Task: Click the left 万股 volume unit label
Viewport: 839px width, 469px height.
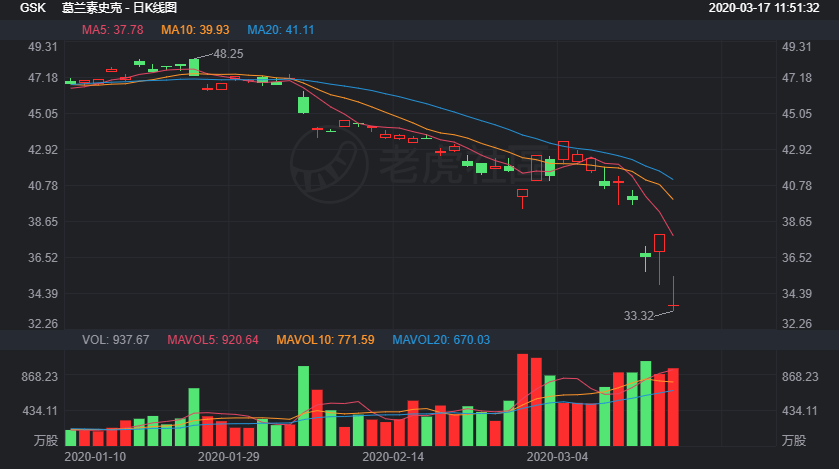Action: coord(45,441)
